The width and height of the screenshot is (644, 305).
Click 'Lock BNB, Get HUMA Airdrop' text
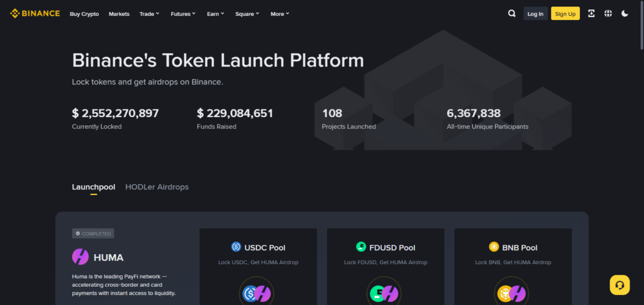coord(513,262)
